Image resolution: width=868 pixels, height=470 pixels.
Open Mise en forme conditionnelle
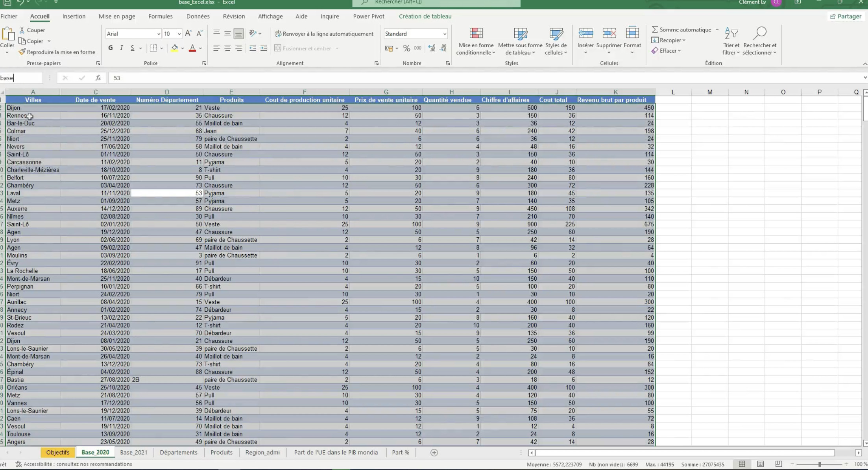(476, 41)
